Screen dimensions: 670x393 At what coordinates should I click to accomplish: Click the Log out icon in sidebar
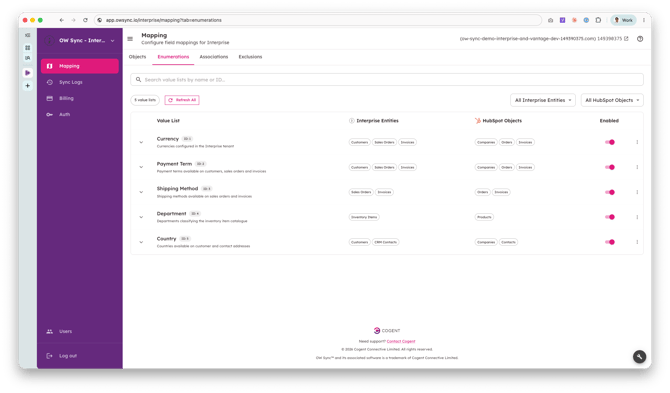[x=50, y=356]
